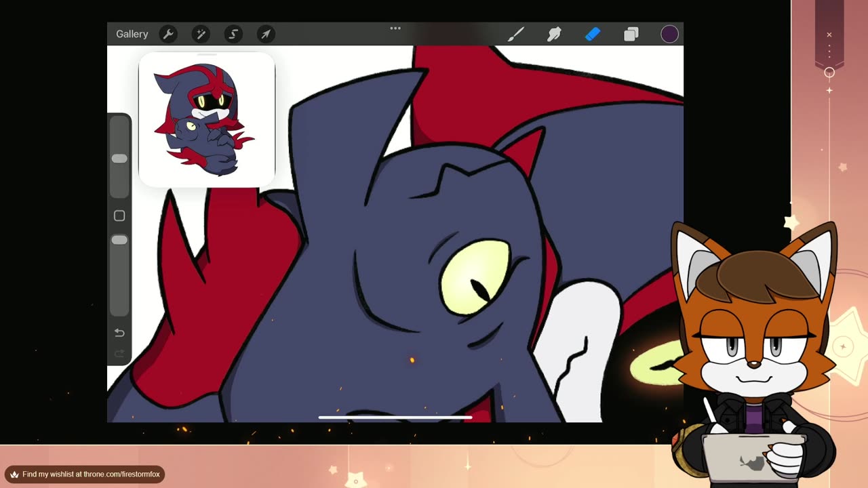Tap the greyed redo arrow in sidebar

[119, 353]
